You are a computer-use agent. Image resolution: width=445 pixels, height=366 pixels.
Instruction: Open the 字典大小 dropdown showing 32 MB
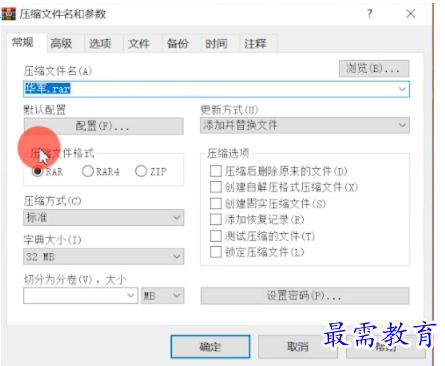pyautogui.click(x=103, y=256)
